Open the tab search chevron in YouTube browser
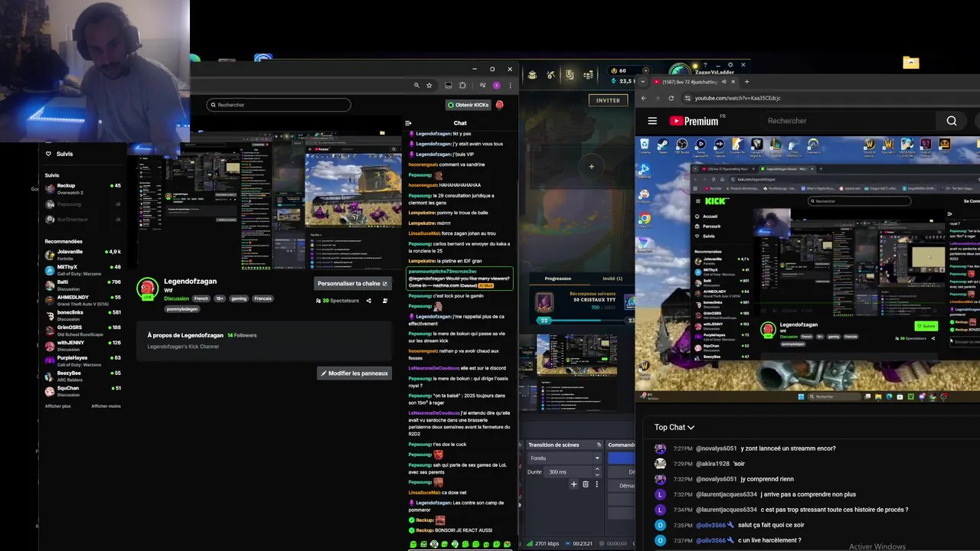This screenshot has width=980, height=551. pyautogui.click(x=643, y=82)
